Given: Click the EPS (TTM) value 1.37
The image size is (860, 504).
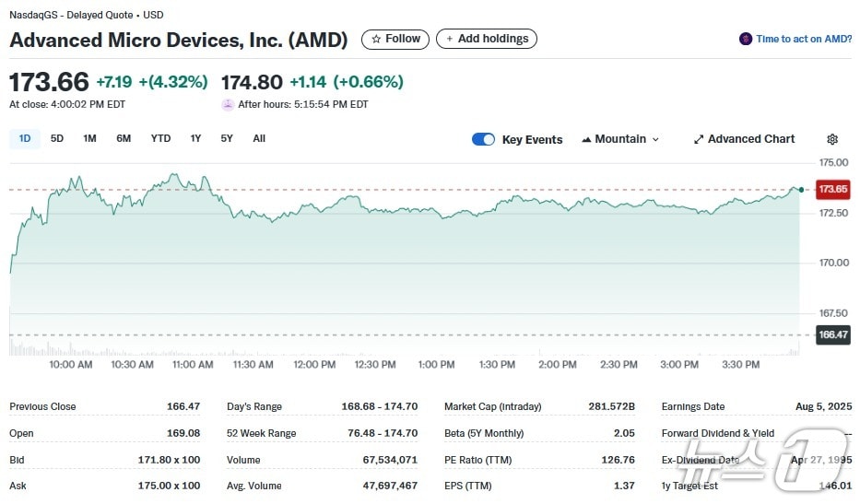Looking at the screenshot, I should coord(625,486).
